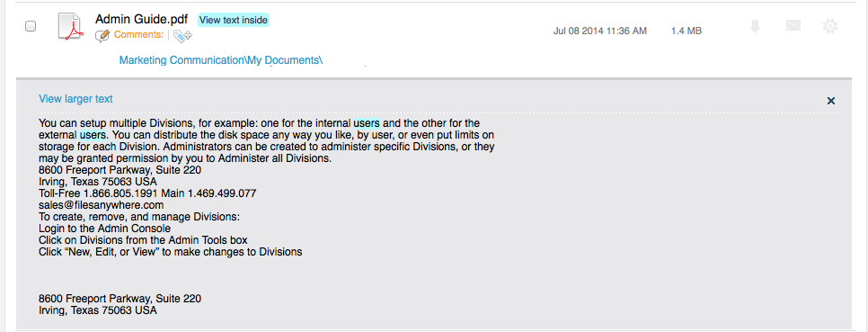This screenshot has height=332, width=868.
Task: Click the Login to the Admin Console line
Action: [x=104, y=229]
